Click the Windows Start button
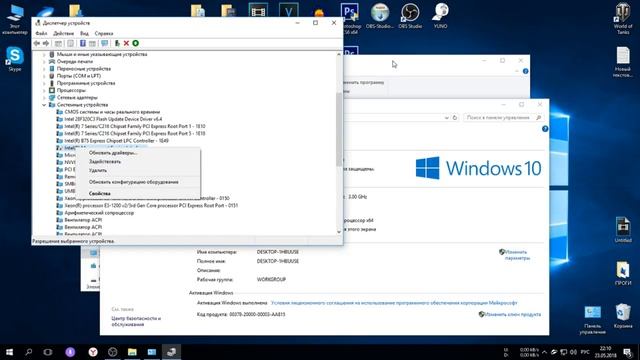 click(x=9, y=352)
